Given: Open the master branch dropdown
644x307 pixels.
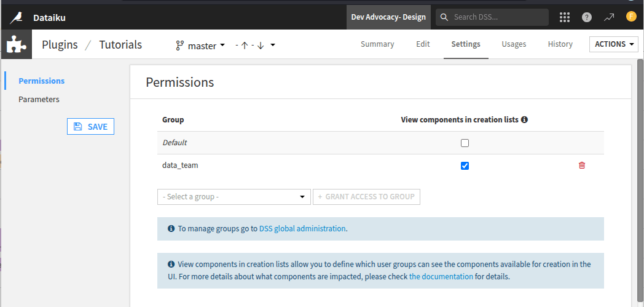Looking at the screenshot, I should click(x=206, y=45).
